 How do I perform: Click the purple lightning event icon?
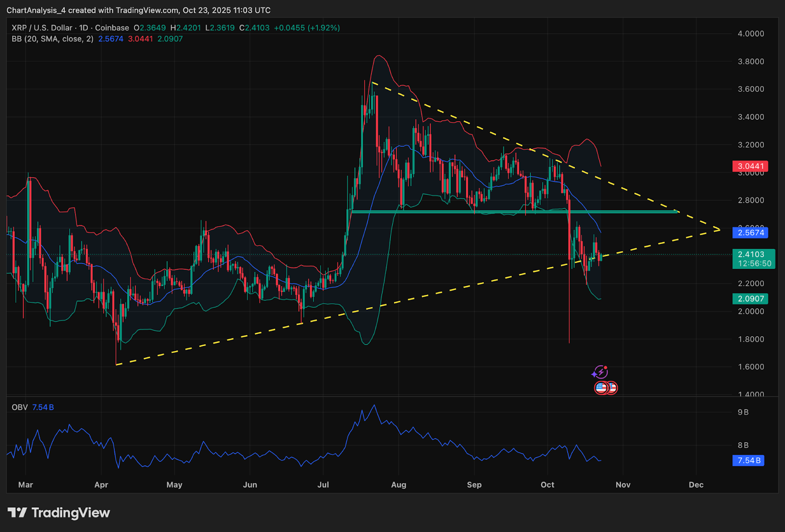600,372
